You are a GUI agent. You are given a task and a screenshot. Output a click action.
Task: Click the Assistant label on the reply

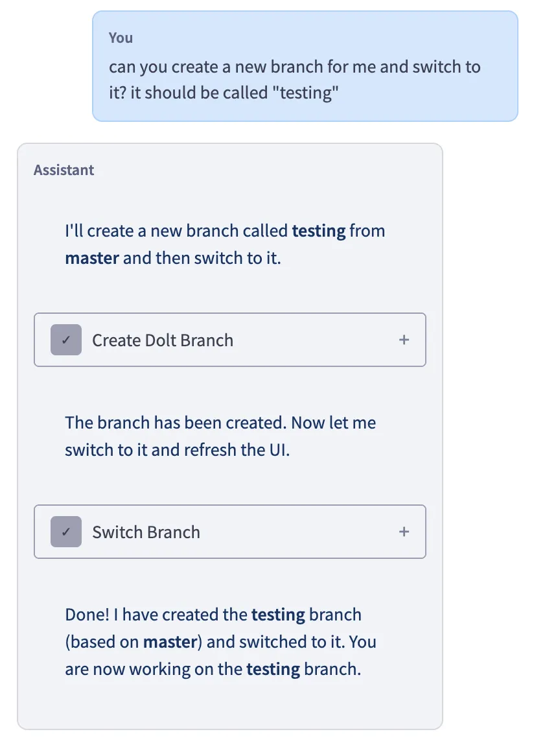tap(63, 170)
